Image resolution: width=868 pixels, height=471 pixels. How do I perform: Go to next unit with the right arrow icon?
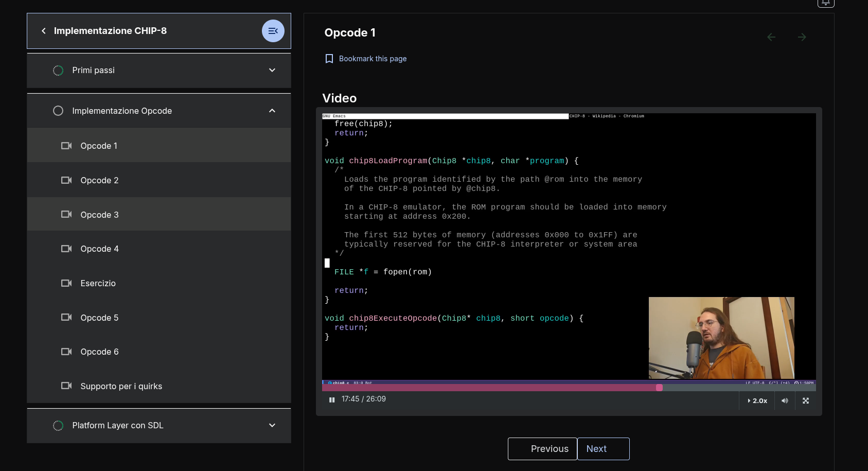[x=802, y=37]
